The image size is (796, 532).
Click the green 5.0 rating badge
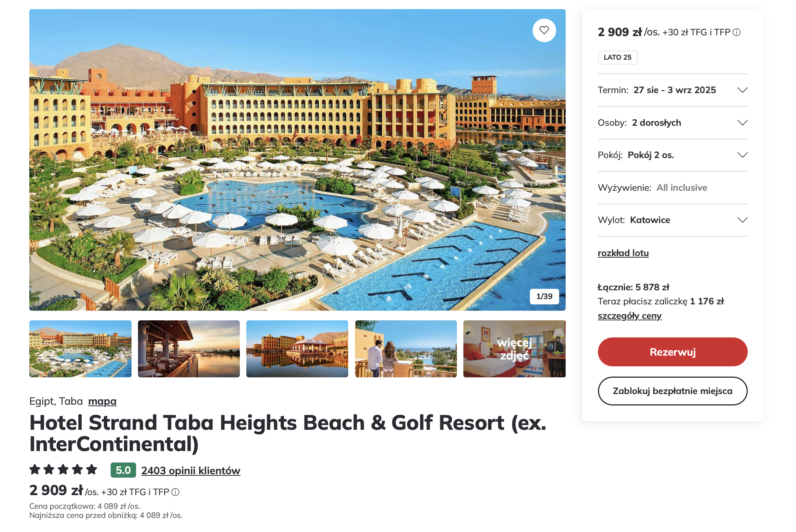[123, 470]
